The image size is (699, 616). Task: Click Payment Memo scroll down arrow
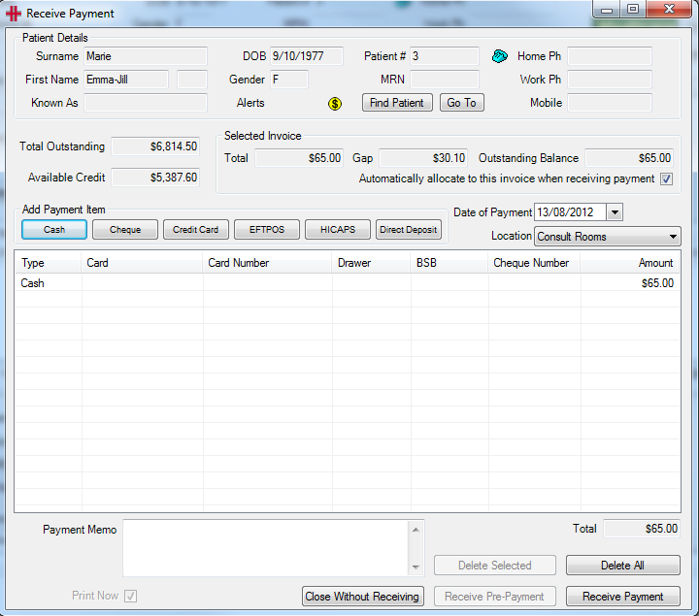pos(416,567)
